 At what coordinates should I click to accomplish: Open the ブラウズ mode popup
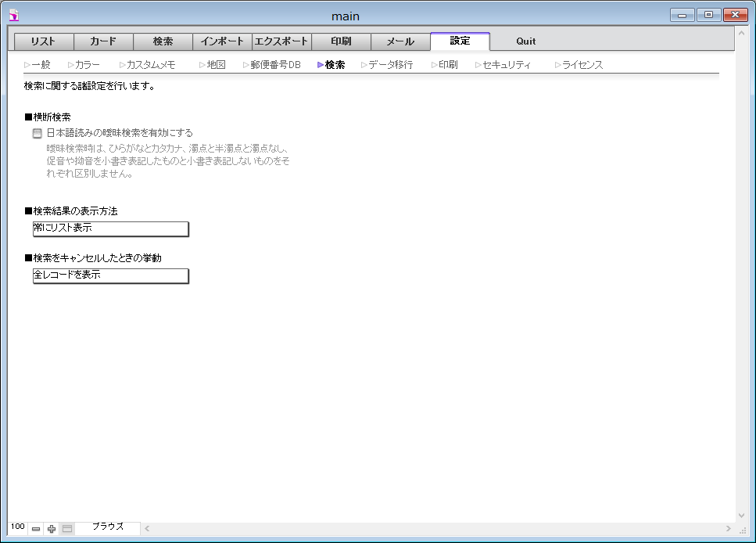[x=108, y=527]
